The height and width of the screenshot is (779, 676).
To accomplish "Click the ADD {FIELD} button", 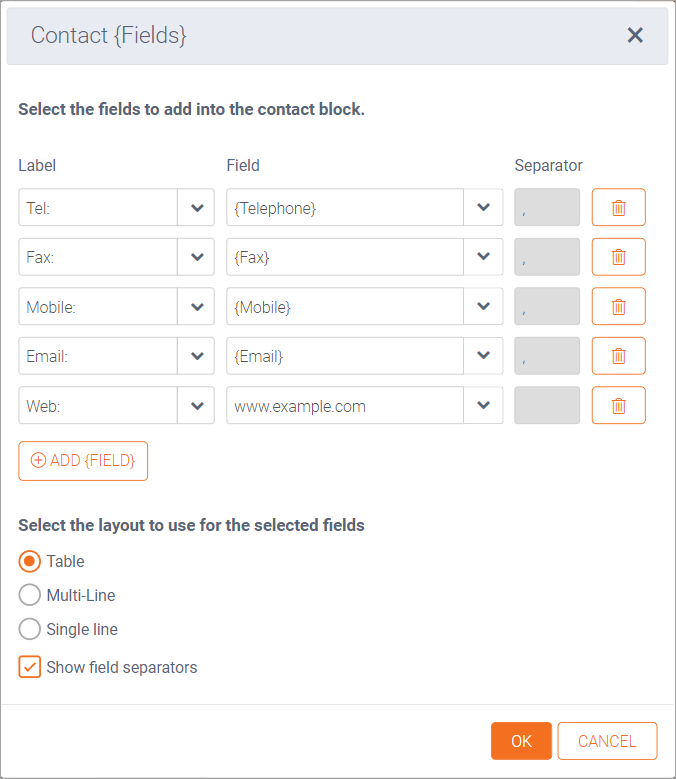I will [x=83, y=461].
